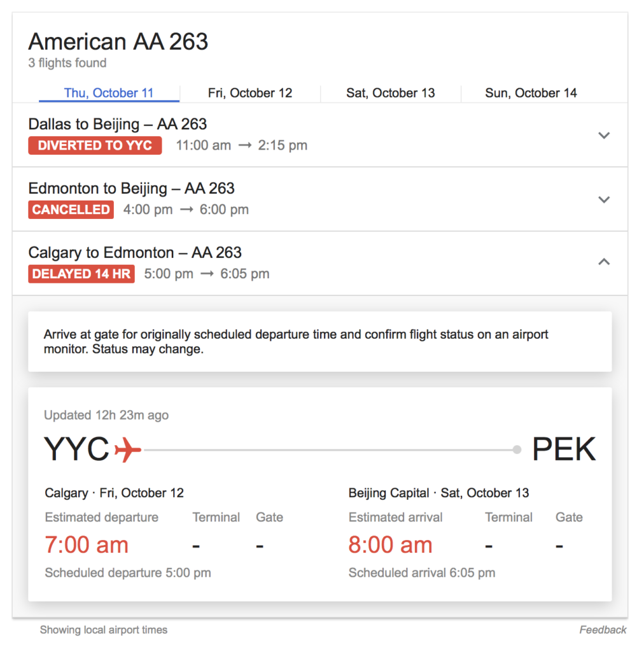Click the red airplane icon next to YYC
644x652 pixels.
128,450
